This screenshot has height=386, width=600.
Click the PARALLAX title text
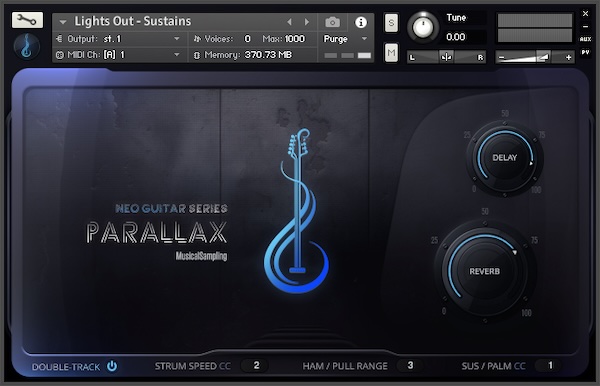157,233
